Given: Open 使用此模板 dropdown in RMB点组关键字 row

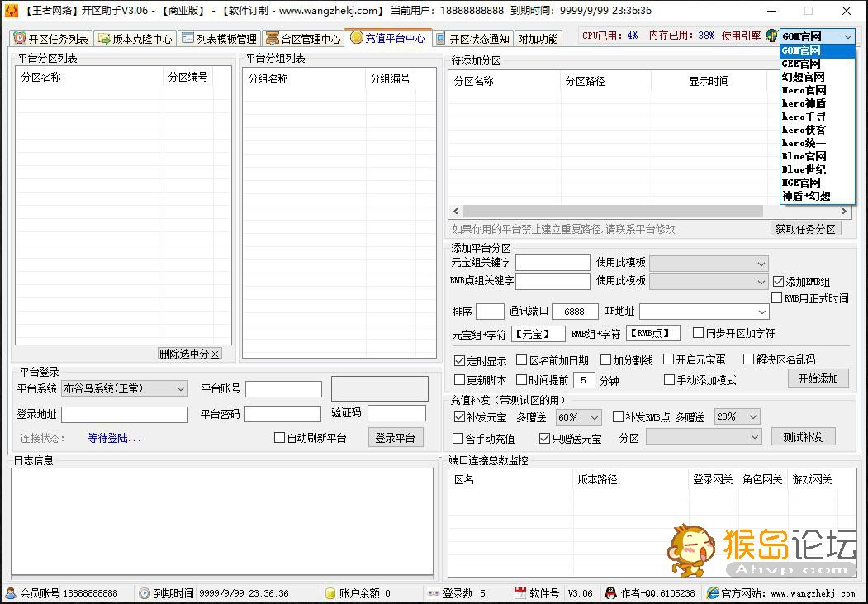Looking at the screenshot, I should click(x=709, y=282).
